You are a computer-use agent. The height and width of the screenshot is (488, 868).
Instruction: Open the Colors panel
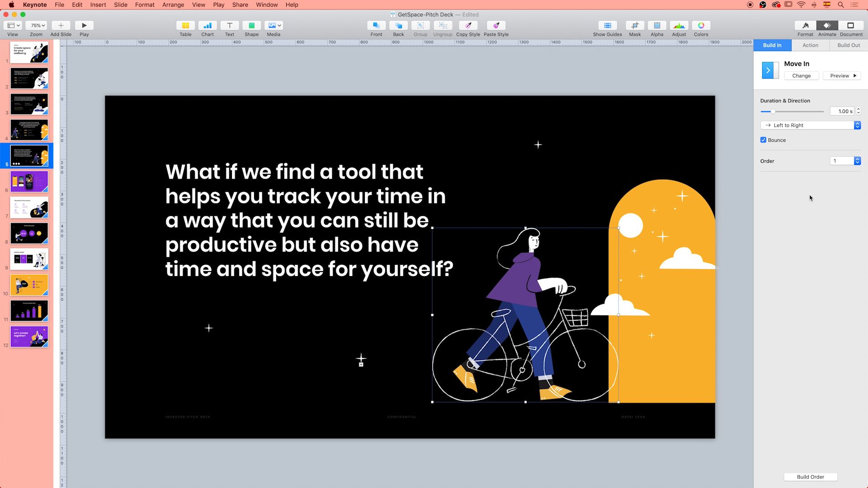pyautogui.click(x=701, y=26)
